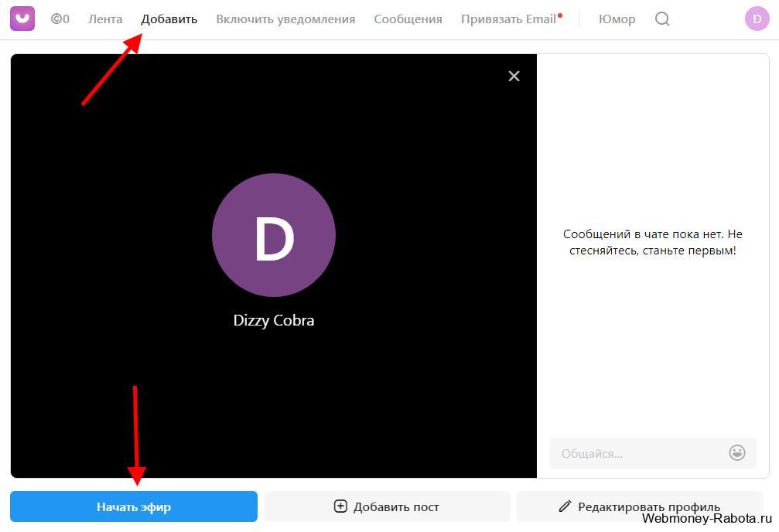Click Редактировать профиль button
Image resolution: width=779 pixels, height=532 pixels.
point(640,506)
